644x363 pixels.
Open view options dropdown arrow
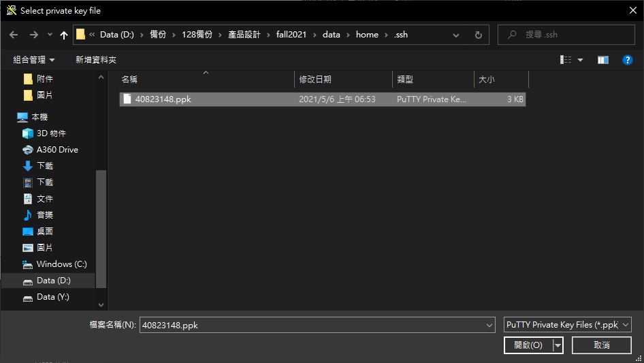580,60
